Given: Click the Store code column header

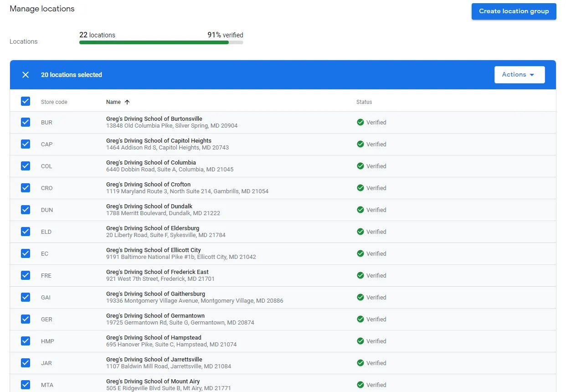Looking at the screenshot, I should pos(54,102).
